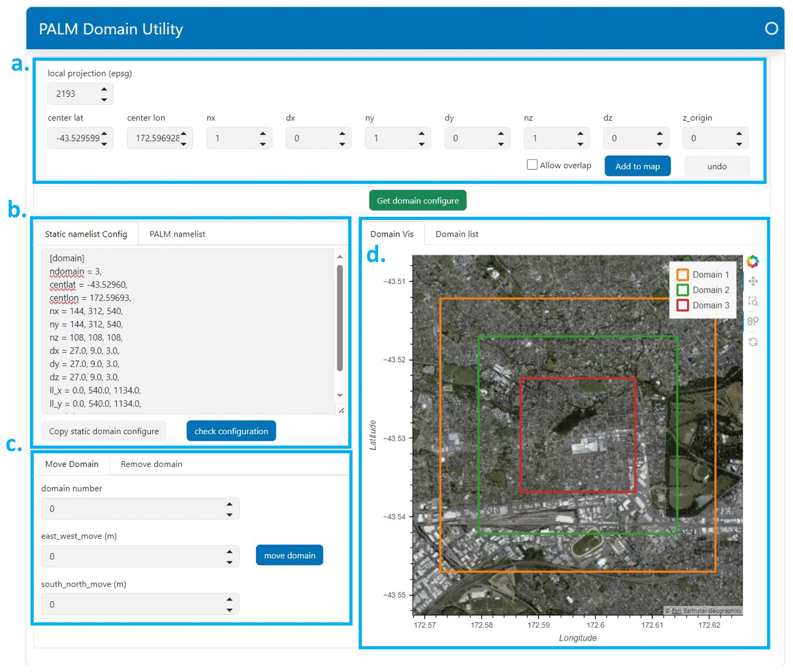This screenshot has width=793, height=672.
Task: Increase the local projection epsg value
Action: point(104,89)
